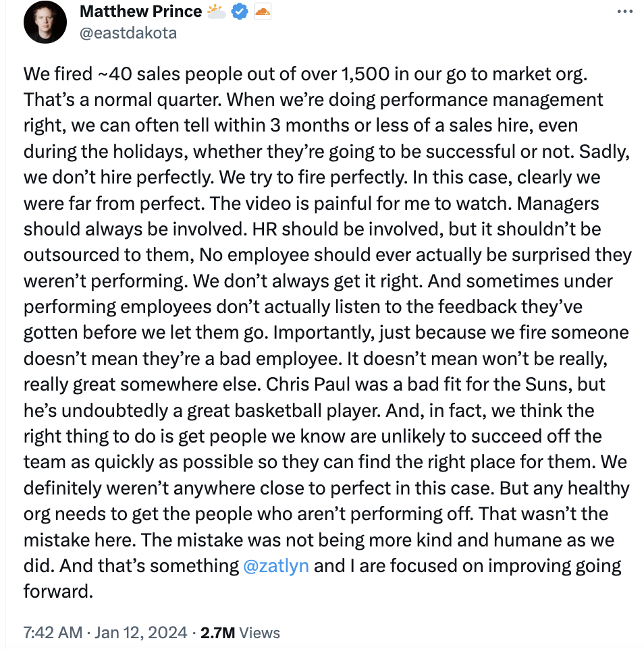Click the text 'That's a normal quarter'

point(122,100)
